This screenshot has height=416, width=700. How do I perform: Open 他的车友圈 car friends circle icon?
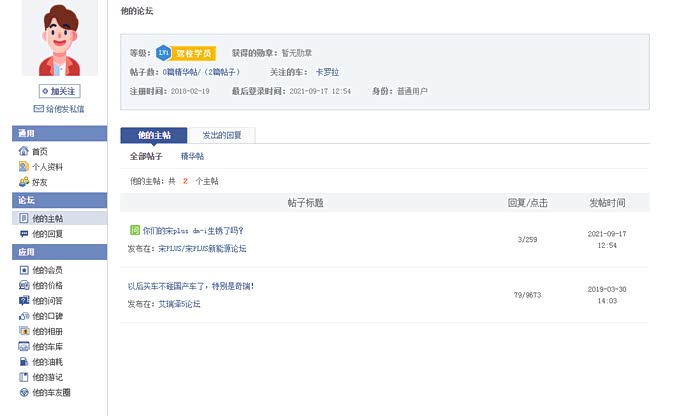(24, 393)
